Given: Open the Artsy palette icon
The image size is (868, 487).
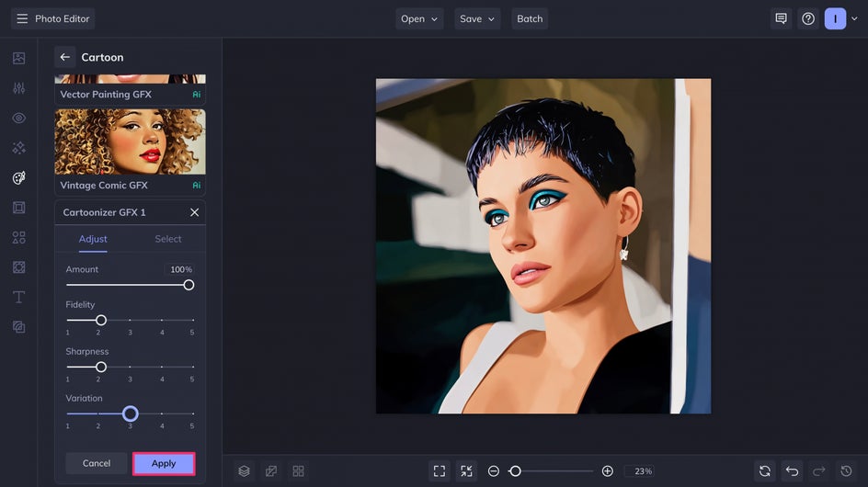Looking at the screenshot, I should [18, 177].
